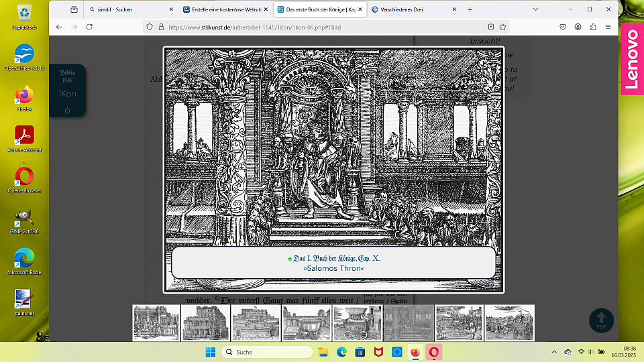Open Firefox desktop shortcut
This screenshot has width=644, height=362.
pos(24,99)
